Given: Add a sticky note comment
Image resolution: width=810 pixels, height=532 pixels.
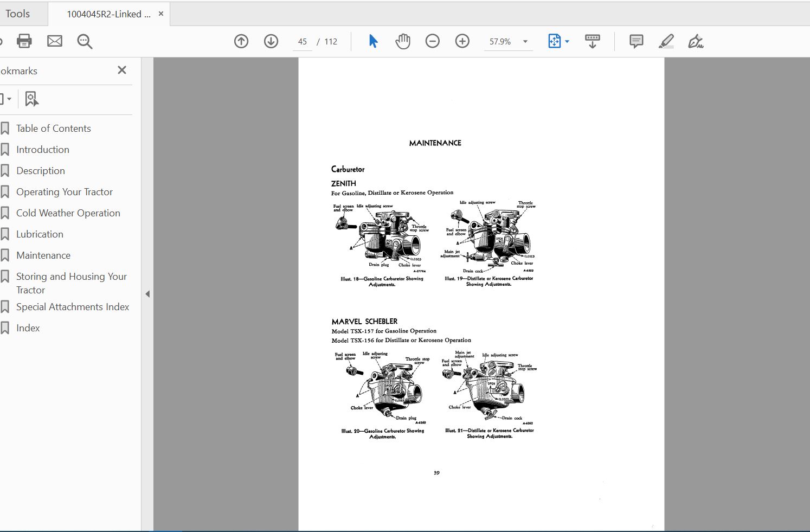Looking at the screenshot, I should [x=635, y=41].
